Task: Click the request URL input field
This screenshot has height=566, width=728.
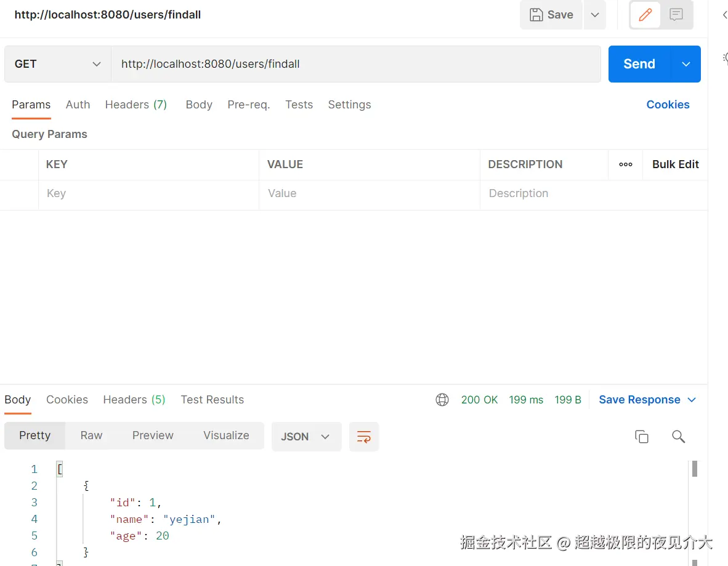Action: tap(355, 64)
